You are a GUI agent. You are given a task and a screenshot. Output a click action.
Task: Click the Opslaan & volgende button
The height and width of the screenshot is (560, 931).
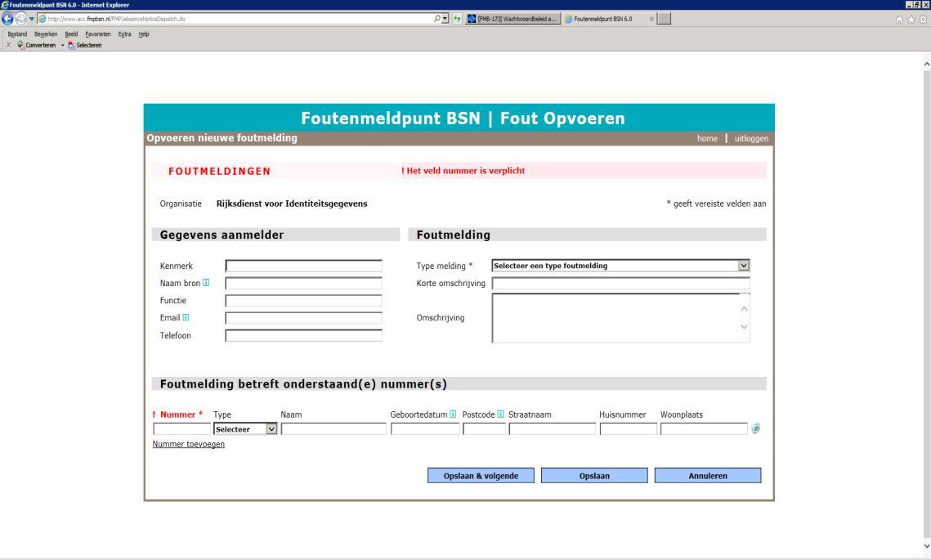[x=481, y=476]
